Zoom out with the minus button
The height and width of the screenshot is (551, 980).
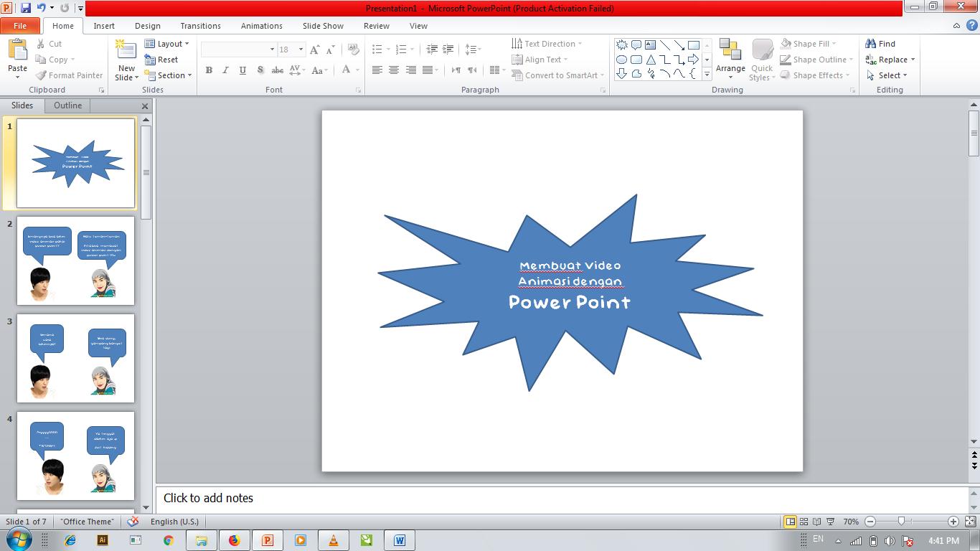click(x=870, y=522)
